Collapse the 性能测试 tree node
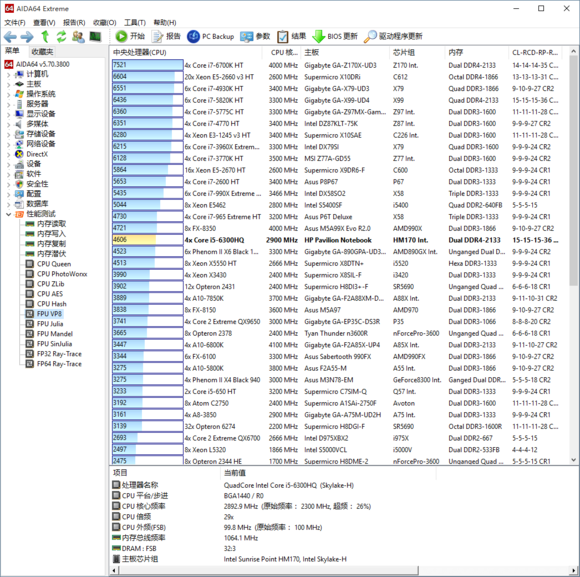This screenshot has width=580, height=577. click(x=8, y=214)
